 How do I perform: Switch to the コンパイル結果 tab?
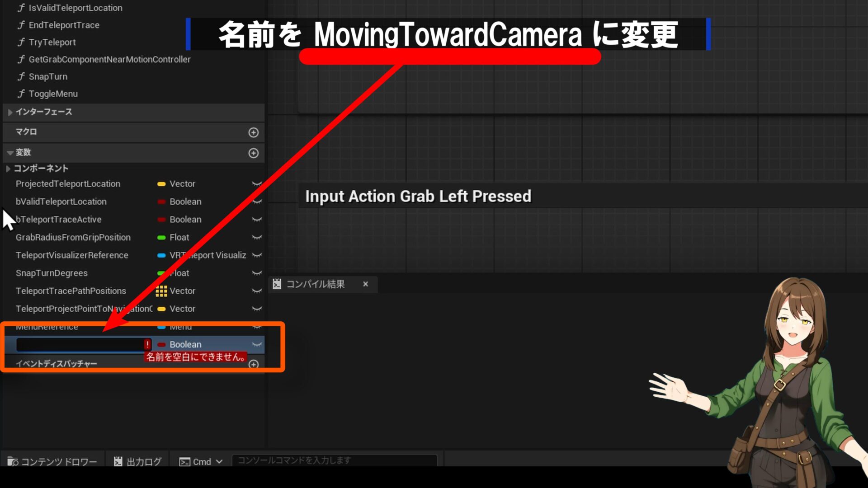(315, 284)
